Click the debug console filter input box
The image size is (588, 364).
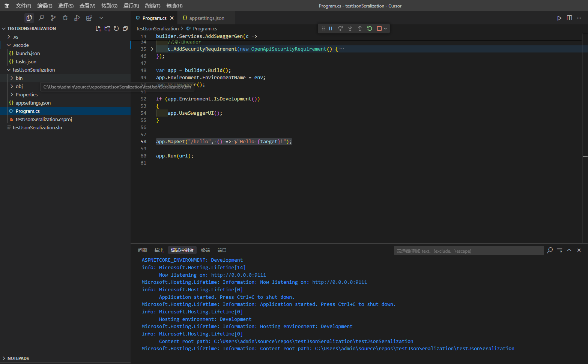[468, 251]
